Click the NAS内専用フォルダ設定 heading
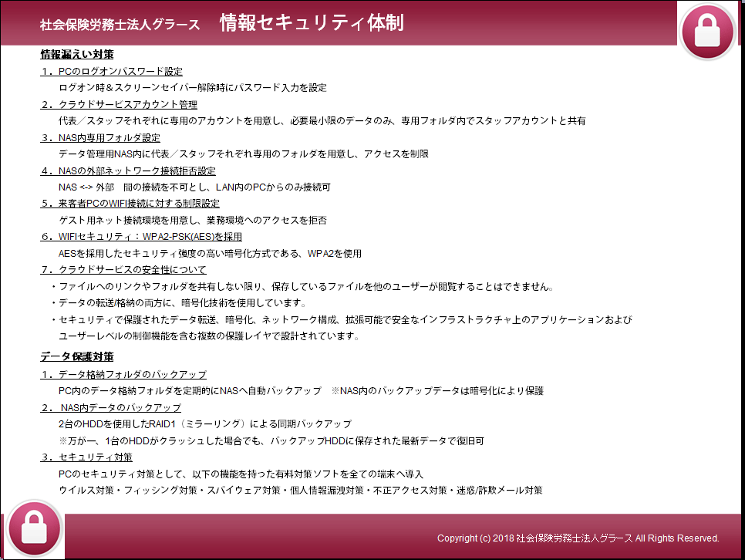This screenshot has height=560, width=745. pos(110,138)
